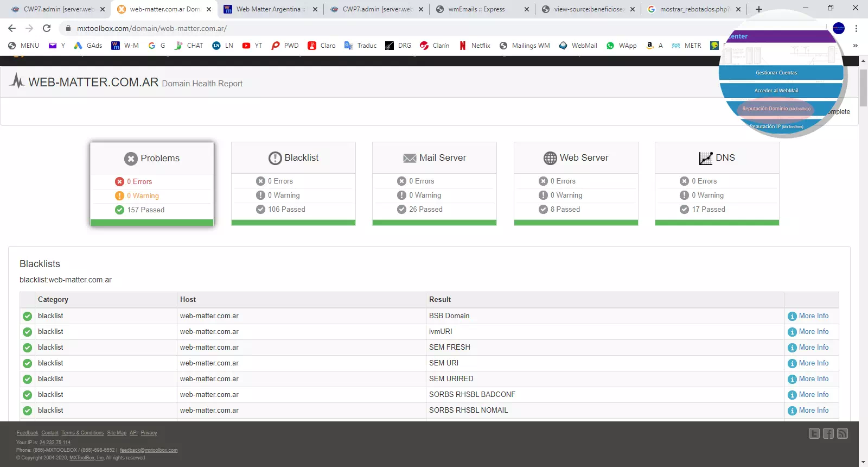Open the Chrome three-dot menu
This screenshot has height=467, width=868.
tap(856, 28)
